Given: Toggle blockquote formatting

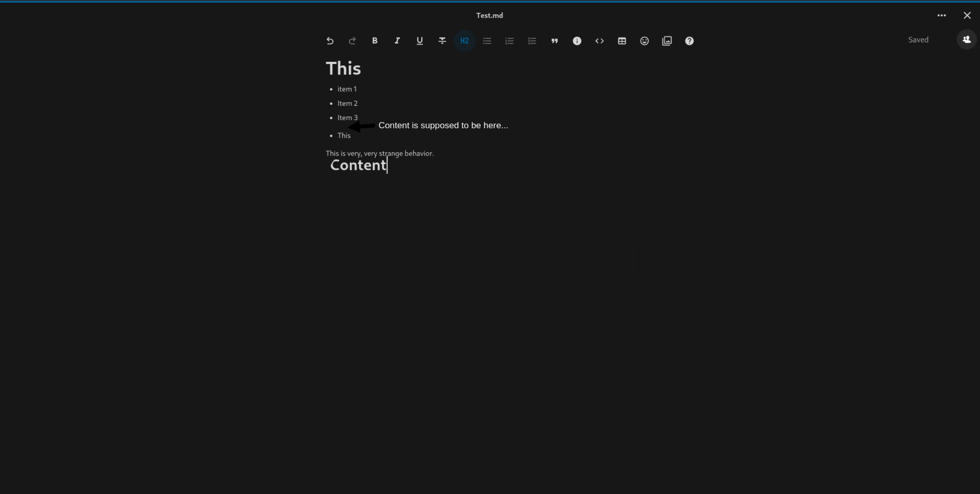Looking at the screenshot, I should (x=555, y=41).
